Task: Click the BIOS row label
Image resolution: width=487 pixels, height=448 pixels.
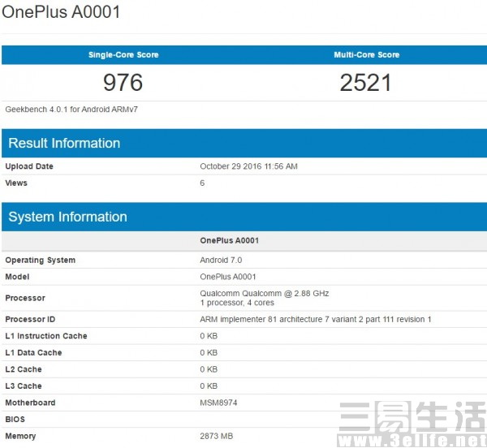Action: click(15, 420)
